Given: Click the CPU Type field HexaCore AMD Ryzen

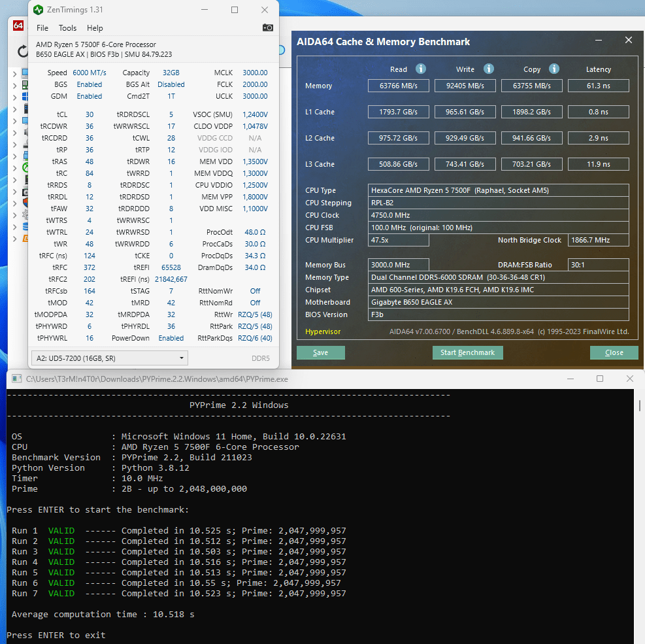Looking at the screenshot, I should [498, 190].
